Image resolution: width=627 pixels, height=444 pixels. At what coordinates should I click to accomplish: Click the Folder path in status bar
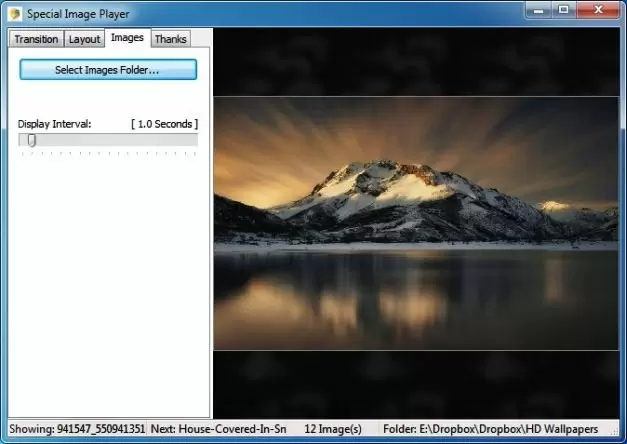point(490,429)
